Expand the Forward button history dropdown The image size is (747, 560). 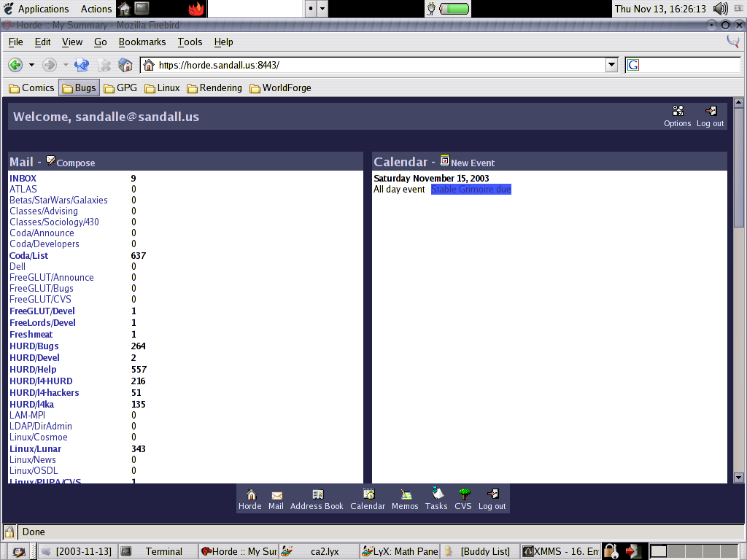(65, 65)
